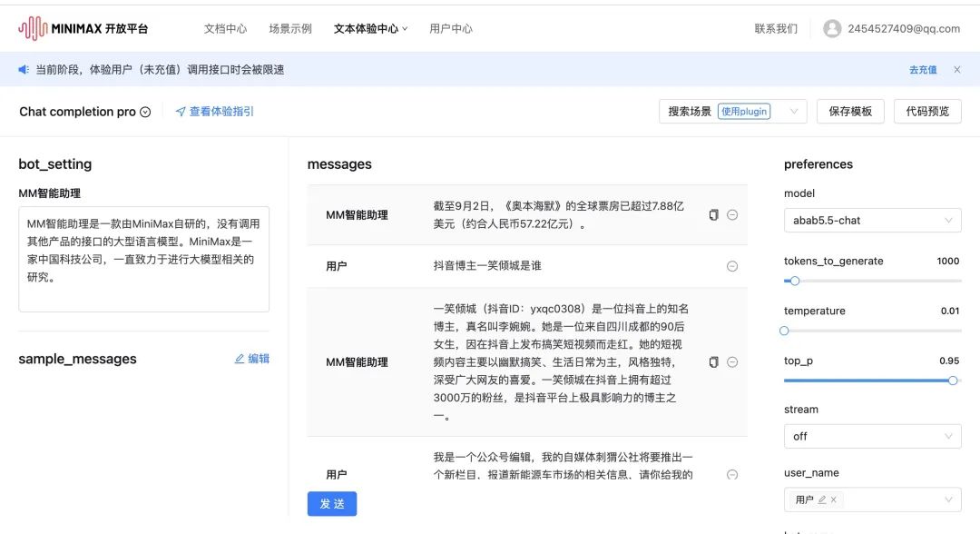Click the MiniMax logo icon
The image size is (980, 534).
(33, 28)
